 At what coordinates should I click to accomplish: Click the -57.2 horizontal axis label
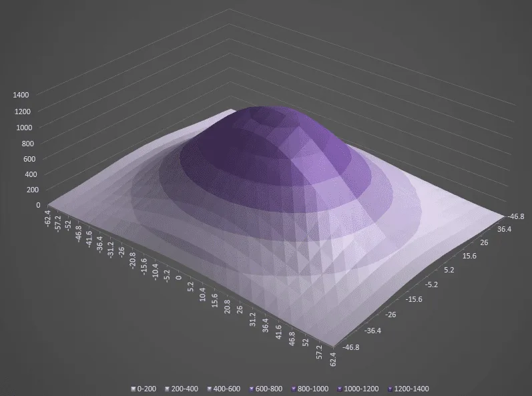click(x=58, y=223)
